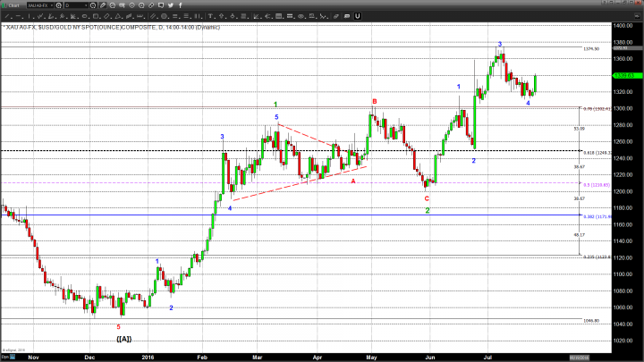Select the horizontal line tool
The image size is (644, 362).
[19, 16]
